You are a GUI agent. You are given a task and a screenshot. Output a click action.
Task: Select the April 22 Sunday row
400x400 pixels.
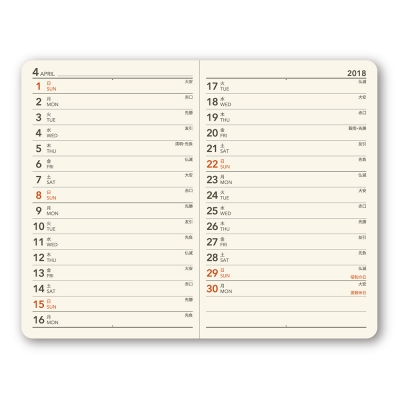point(286,164)
